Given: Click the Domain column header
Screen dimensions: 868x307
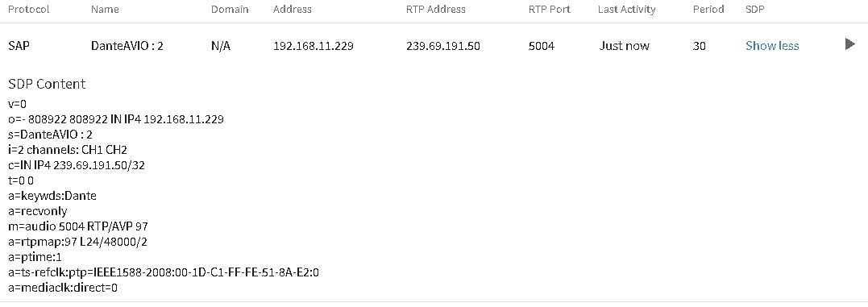Looking at the screenshot, I should [x=230, y=10].
